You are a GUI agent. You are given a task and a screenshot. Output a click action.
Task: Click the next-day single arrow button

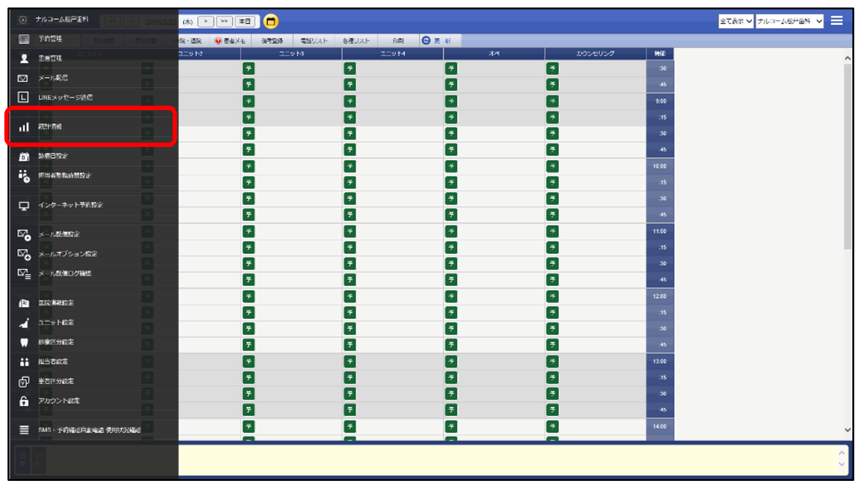(x=206, y=21)
